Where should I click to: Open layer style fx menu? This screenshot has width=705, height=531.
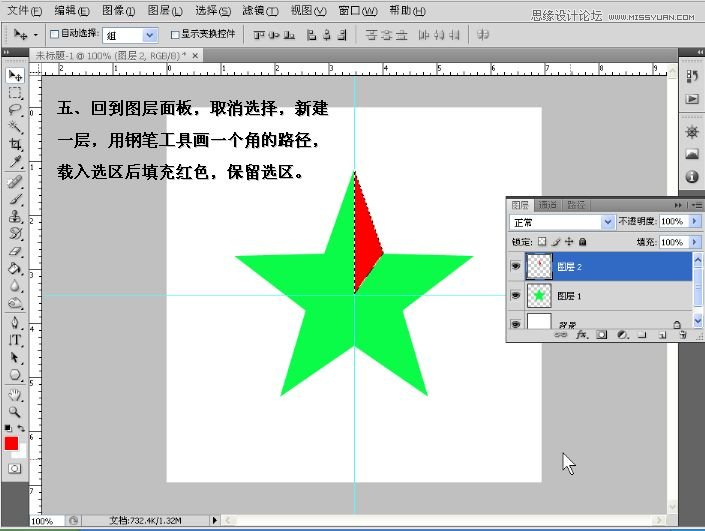point(582,335)
